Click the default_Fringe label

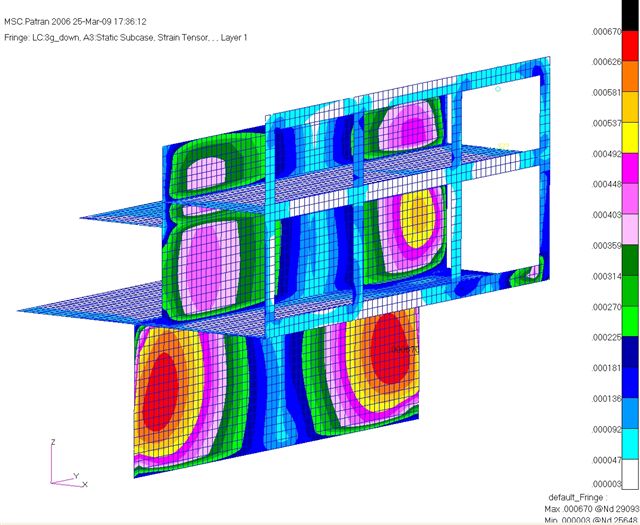click(x=578, y=497)
